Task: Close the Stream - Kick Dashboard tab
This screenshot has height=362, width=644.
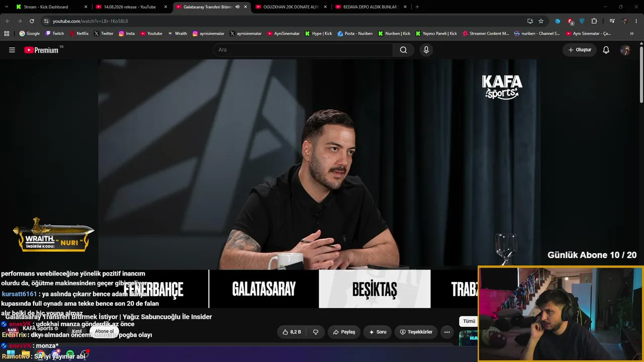Action: click(86, 7)
